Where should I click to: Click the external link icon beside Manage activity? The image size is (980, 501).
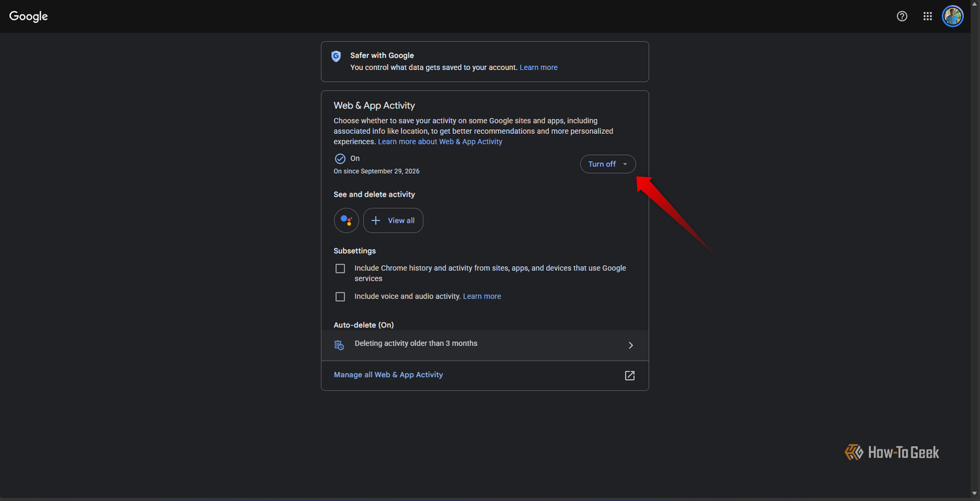(x=630, y=376)
